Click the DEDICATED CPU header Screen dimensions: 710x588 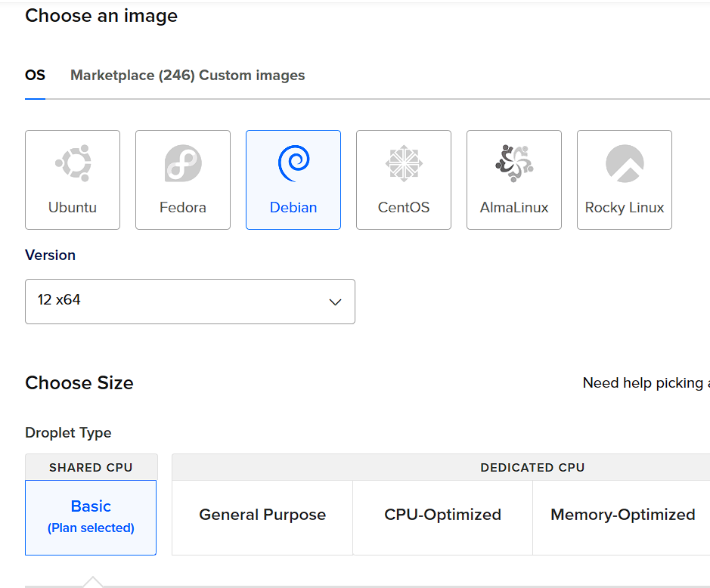click(x=532, y=468)
